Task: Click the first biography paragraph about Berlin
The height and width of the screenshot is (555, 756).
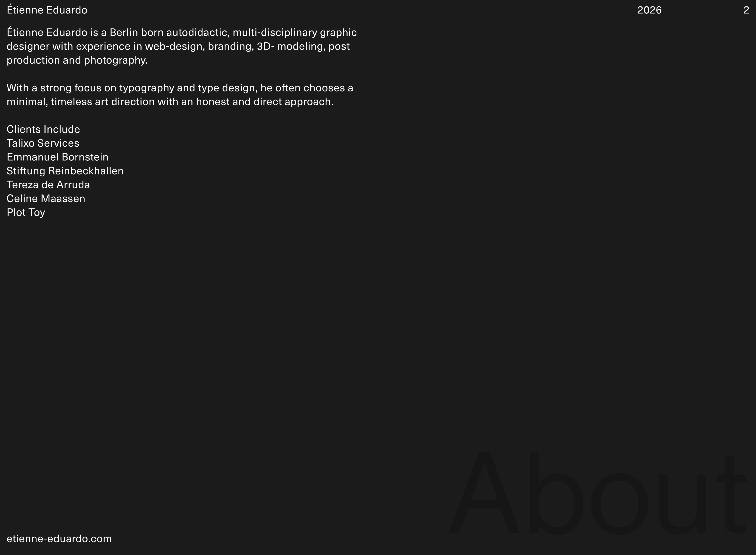Action: point(181,46)
